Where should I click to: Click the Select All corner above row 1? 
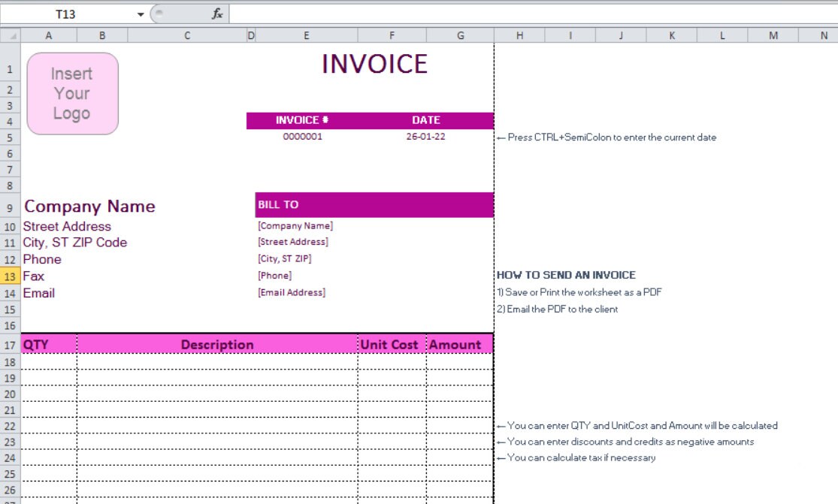[11, 35]
